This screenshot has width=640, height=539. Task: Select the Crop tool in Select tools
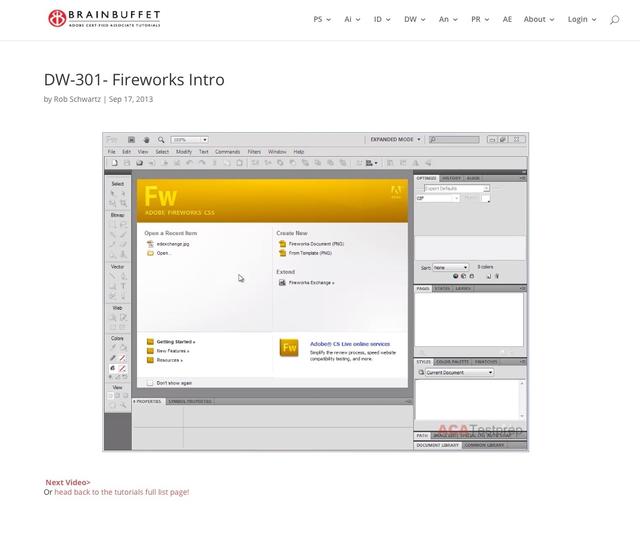point(123,203)
